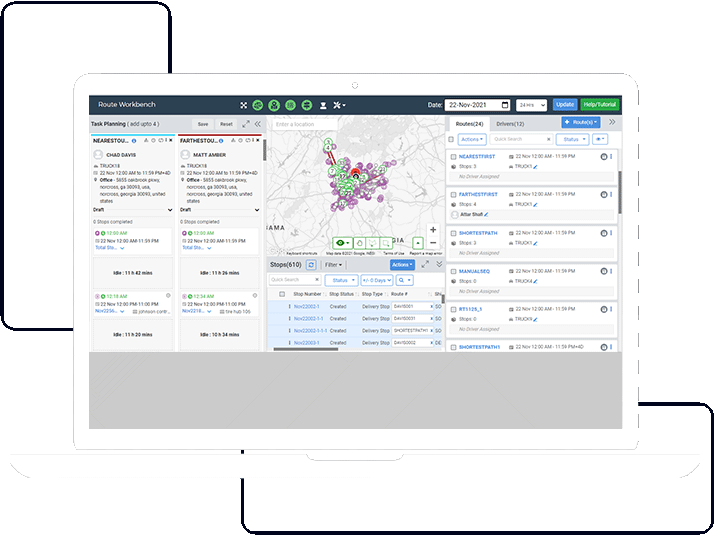
Task: Open the Filter dropdown in Stops panel
Action: (x=333, y=265)
